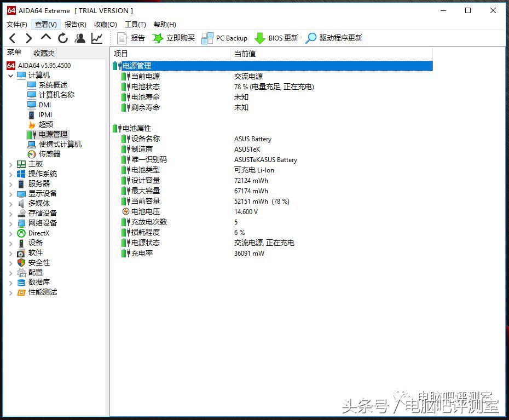Expand the 主板 tree node
The width and height of the screenshot is (509, 420).
[11, 164]
